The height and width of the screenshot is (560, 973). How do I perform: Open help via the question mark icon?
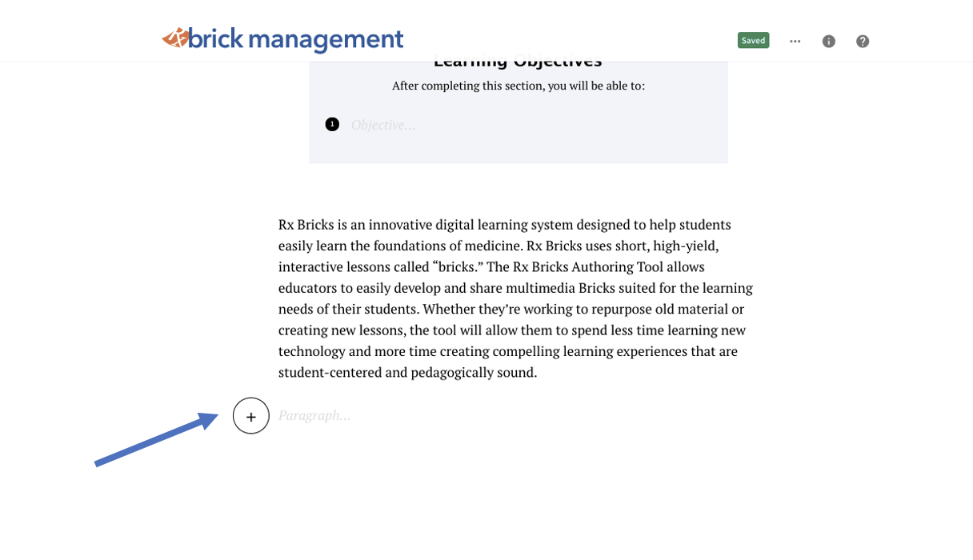863,41
